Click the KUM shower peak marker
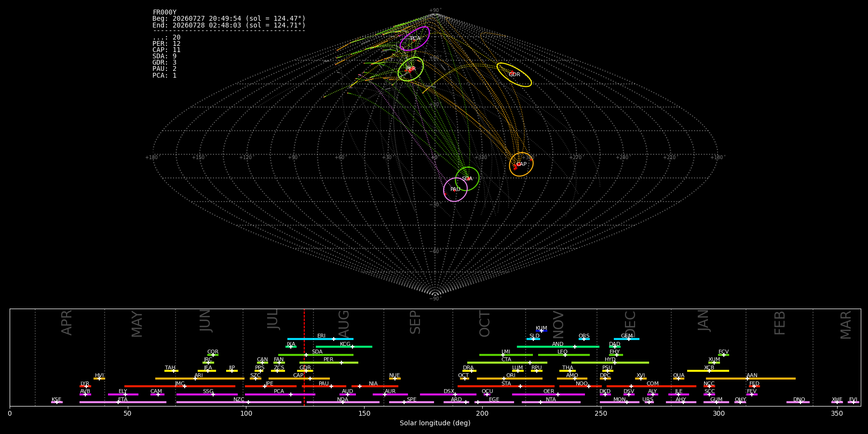The width and height of the screenshot is (868, 434). [542, 331]
